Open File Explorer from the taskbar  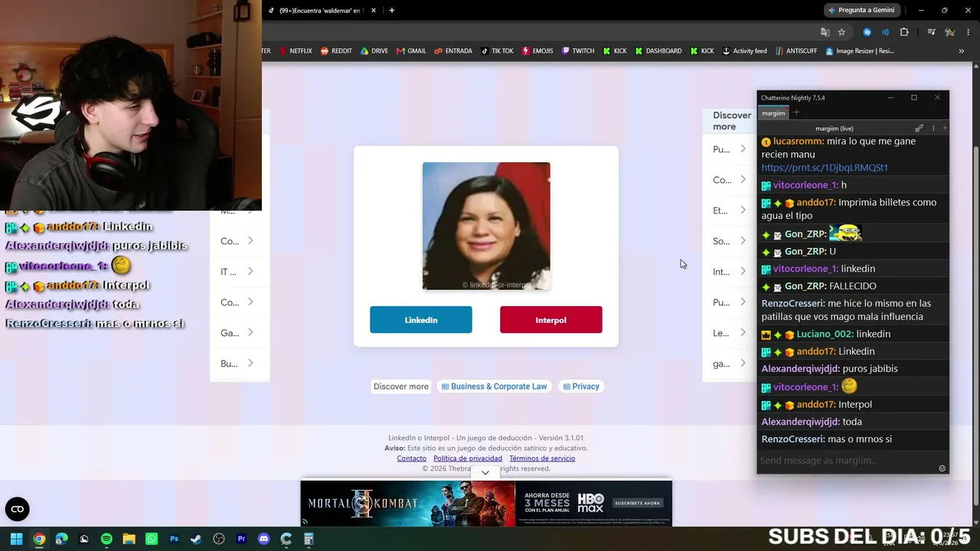129,539
